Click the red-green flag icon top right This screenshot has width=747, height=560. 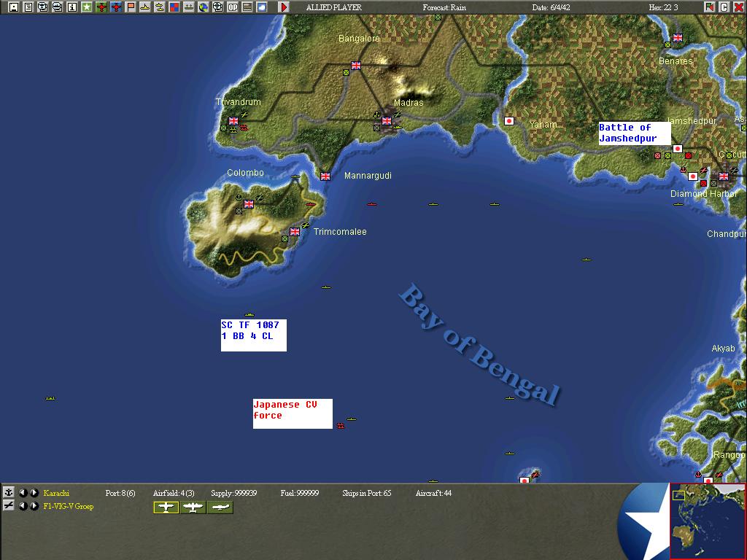point(709,7)
